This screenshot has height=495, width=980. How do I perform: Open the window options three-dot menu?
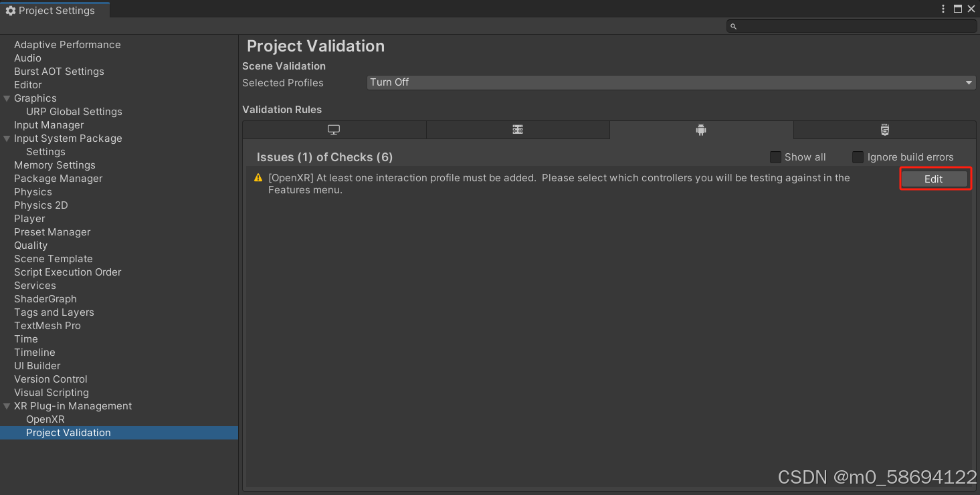(943, 9)
